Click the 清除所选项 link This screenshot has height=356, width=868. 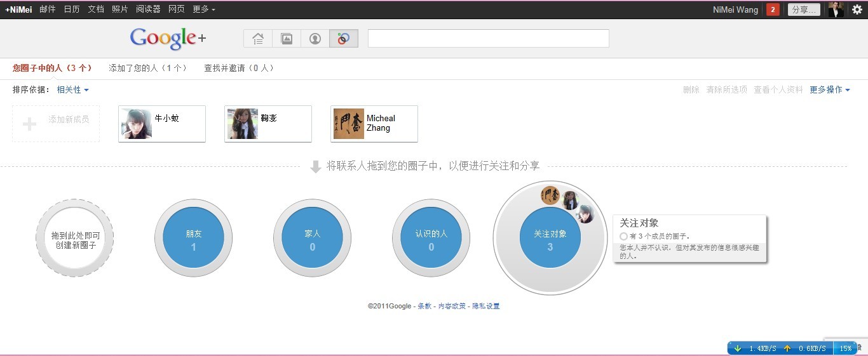point(727,90)
